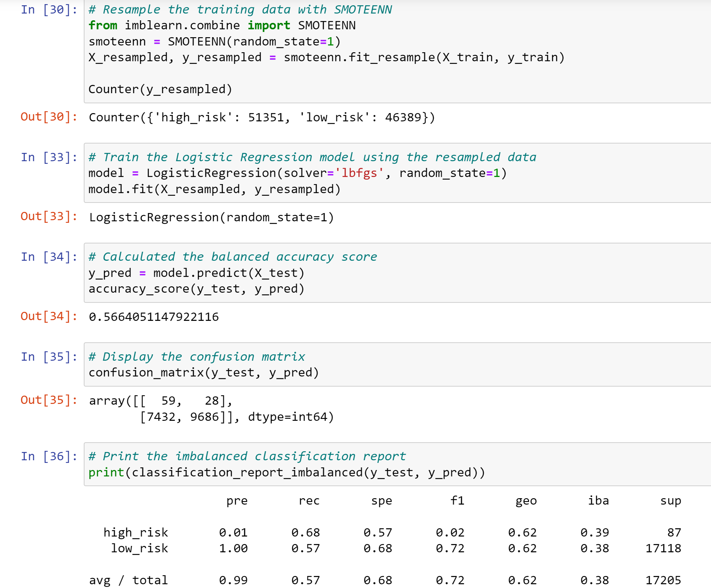The width and height of the screenshot is (711, 588).
Task: Click the accuracy value 0.5664051147922116
Action: click(154, 317)
